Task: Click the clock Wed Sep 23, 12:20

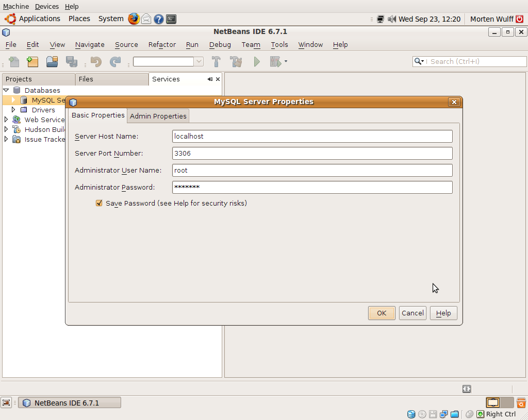Action: [430, 19]
